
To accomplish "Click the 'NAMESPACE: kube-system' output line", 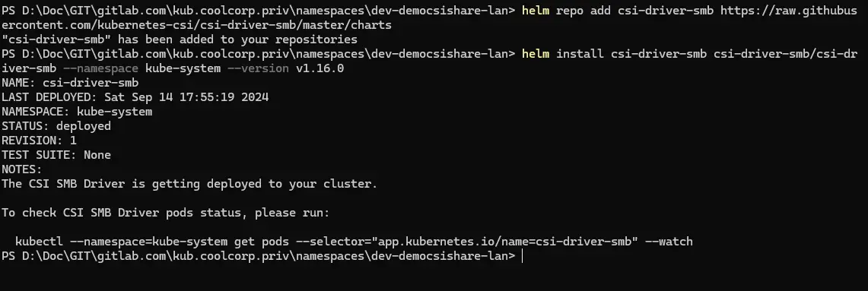I will (x=77, y=111).
